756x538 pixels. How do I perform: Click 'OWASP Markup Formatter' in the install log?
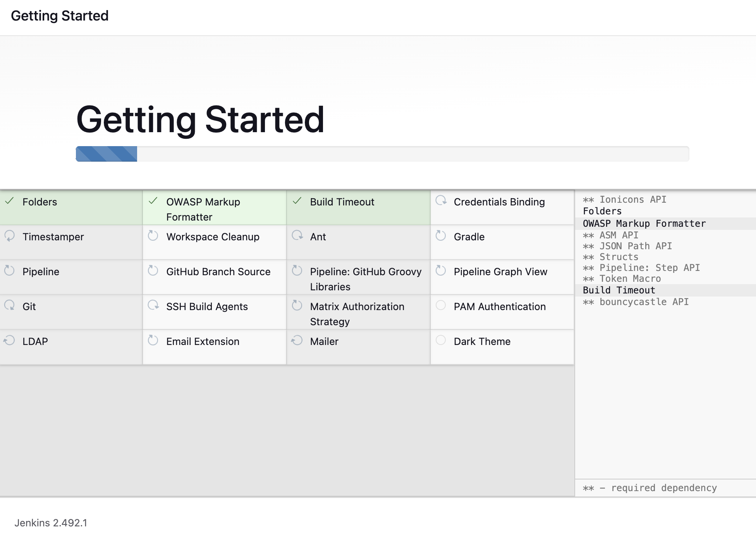[x=644, y=224]
